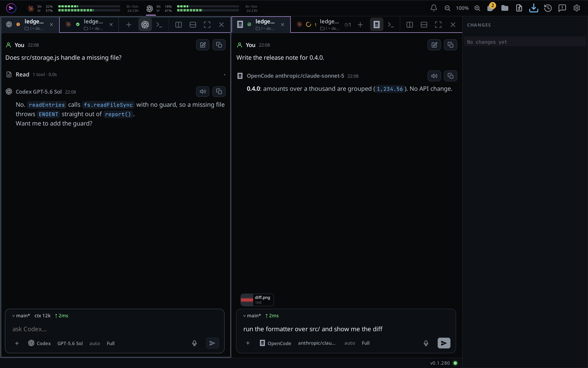Close the OpenCode ledge... tab

click(x=283, y=25)
